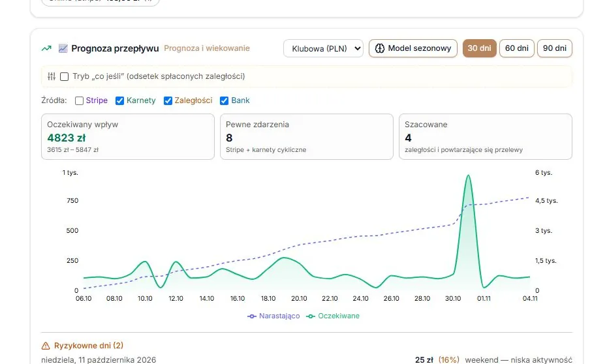Open the Model sezonowy button
Screen dimensions: 607x364
[x=413, y=48]
